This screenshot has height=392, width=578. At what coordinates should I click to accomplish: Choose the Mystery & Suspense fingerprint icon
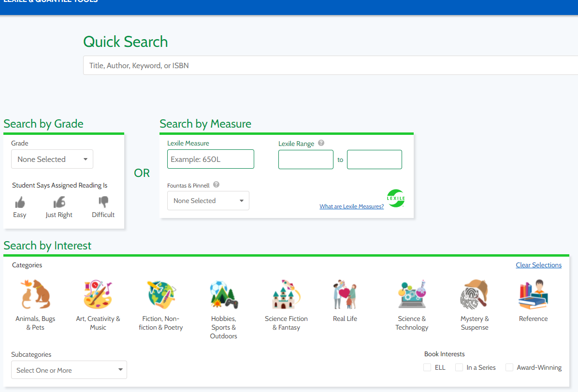click(x=475, y=294)
